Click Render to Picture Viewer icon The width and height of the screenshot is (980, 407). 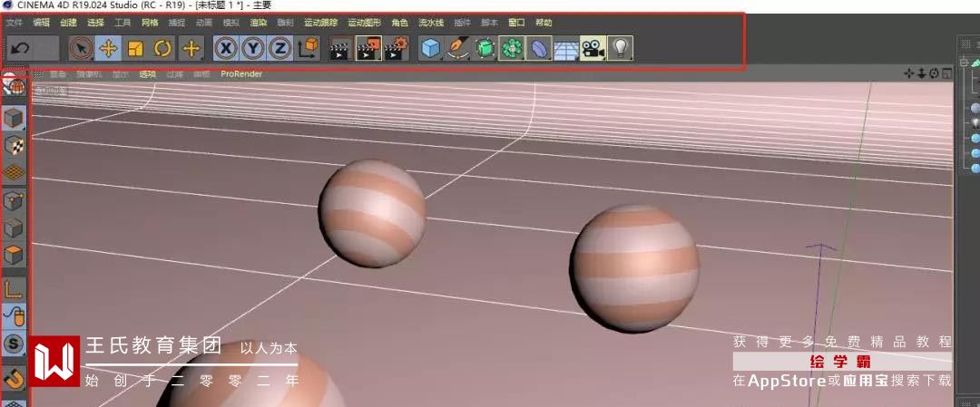pos(368,48)
